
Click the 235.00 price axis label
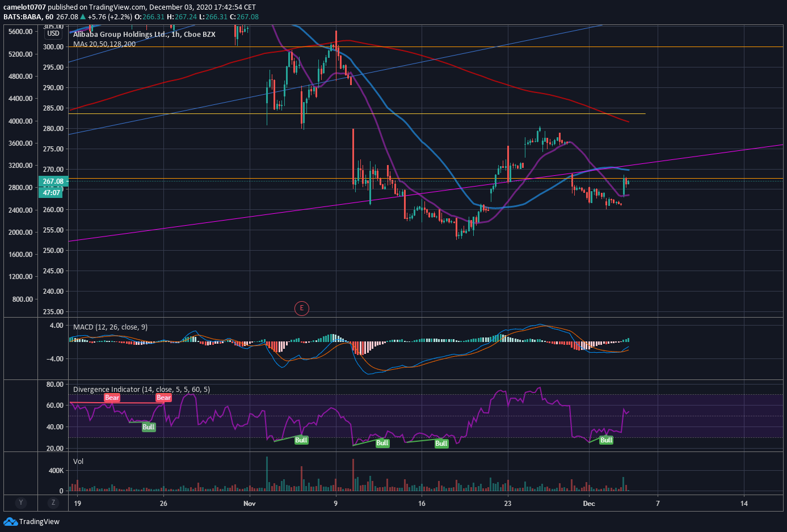(x=53, y=312)
